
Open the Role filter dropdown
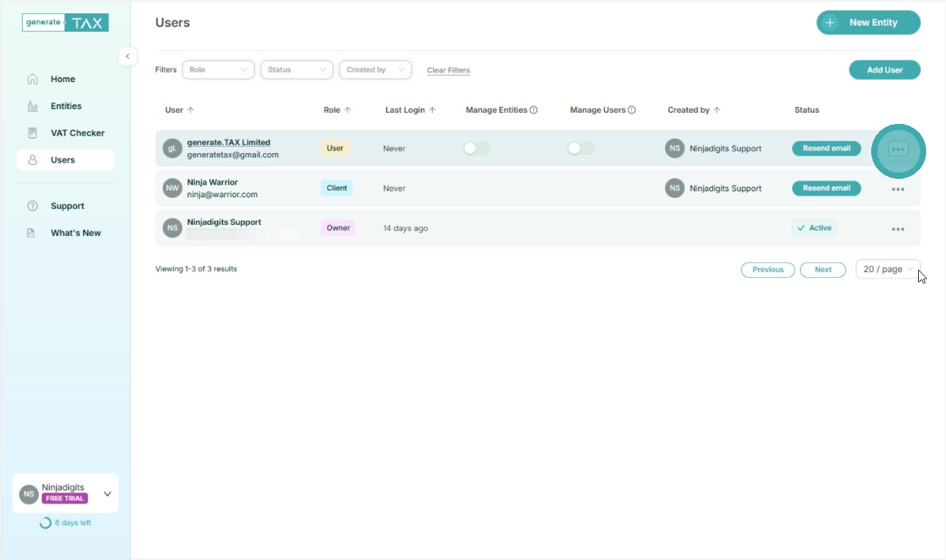[x=218, y=70]
